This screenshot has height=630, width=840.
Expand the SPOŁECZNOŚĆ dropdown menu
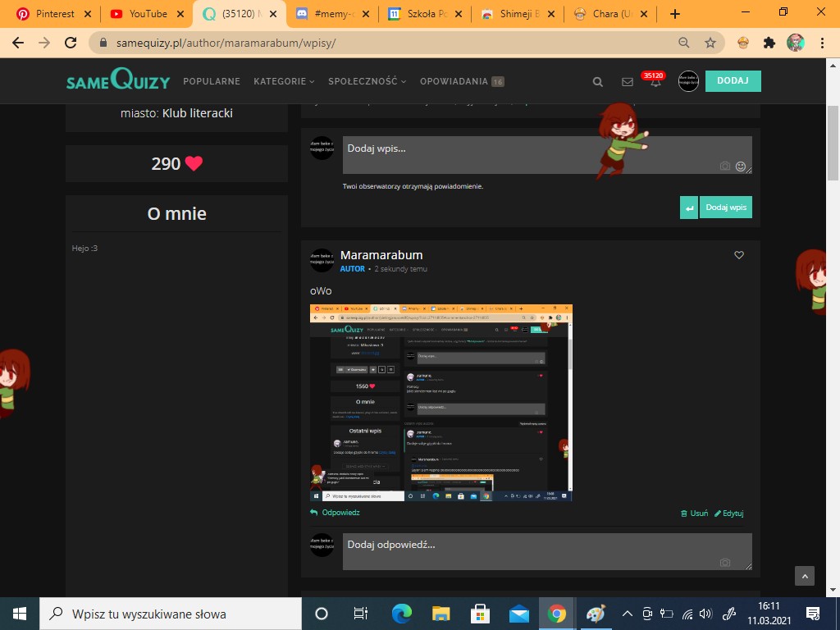point(367,81)
